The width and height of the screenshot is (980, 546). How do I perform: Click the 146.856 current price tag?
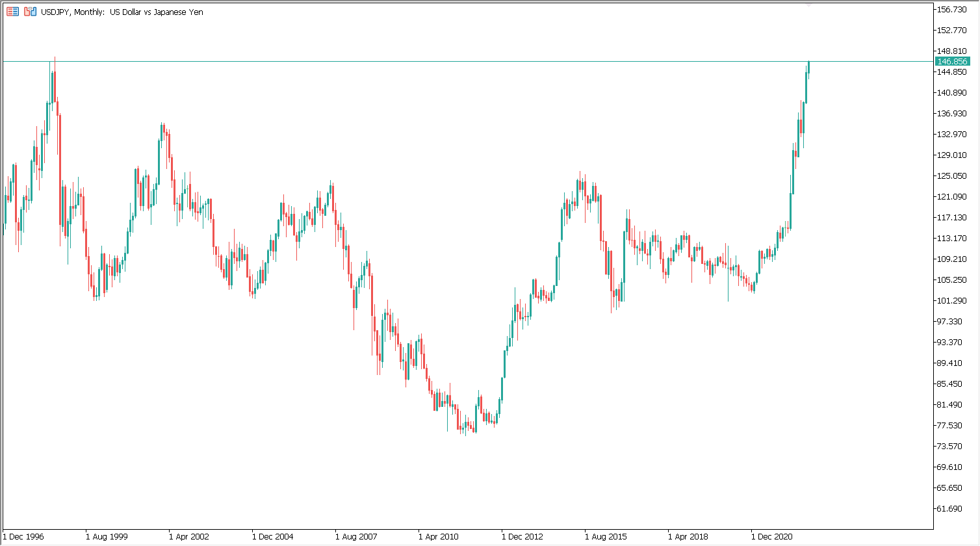[x=952, y=61]
